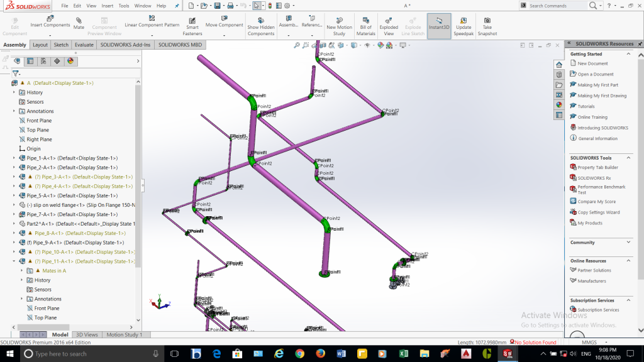The height and width of the screenshot is (362, 644).
Task: Click Smart Fasteners in the toolbar
Action: pos(193,26)
